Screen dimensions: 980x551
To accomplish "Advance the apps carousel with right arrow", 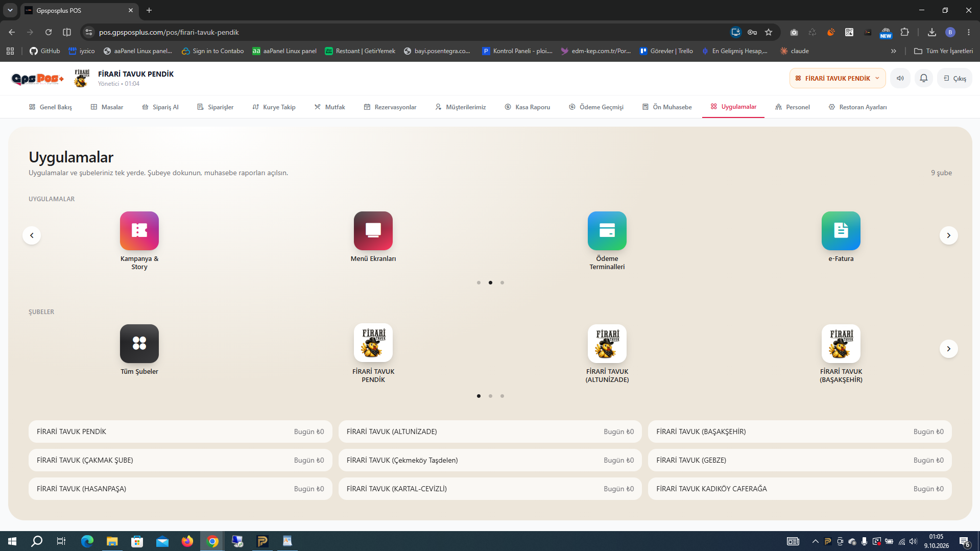I will click(948, 235).
